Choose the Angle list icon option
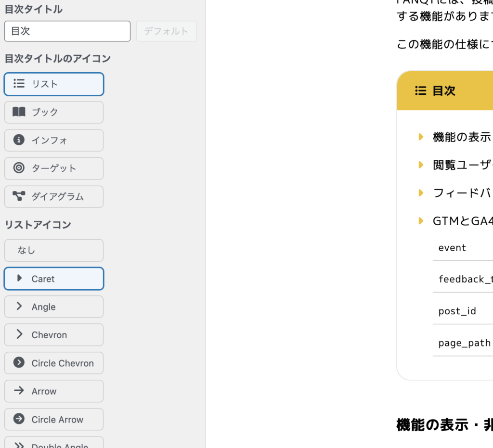This screenshot has height=448, width=493. point(53,307)
